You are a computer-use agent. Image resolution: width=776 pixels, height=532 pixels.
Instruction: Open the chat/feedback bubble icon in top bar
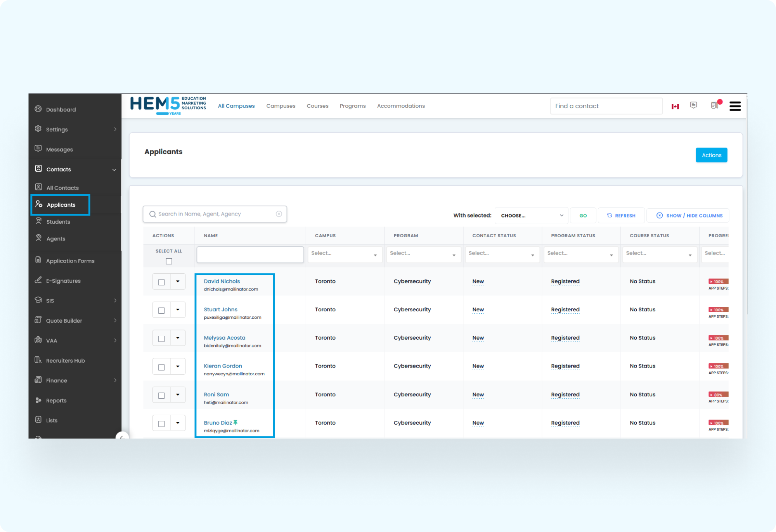694,105
